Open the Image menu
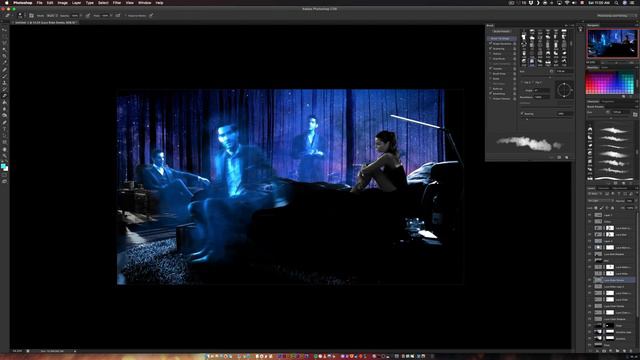 click(x=62, y=3)
